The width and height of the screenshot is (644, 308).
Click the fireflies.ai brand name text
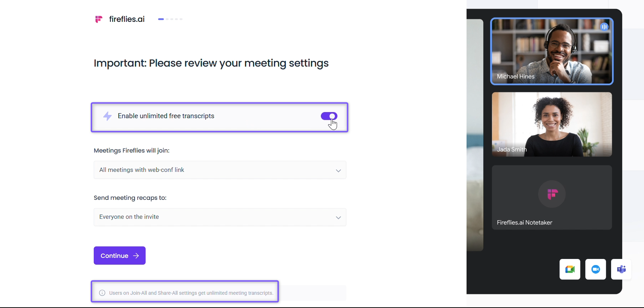tap(127, 19)
